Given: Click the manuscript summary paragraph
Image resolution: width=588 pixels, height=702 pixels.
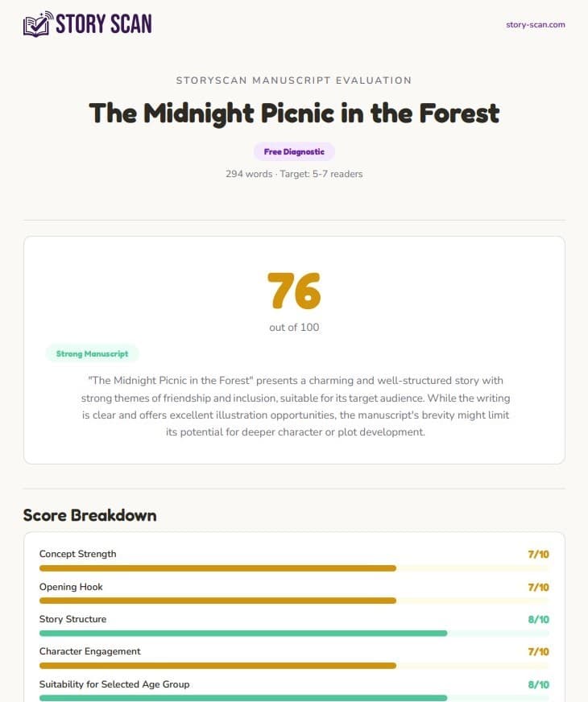Looking at the screenshot, I should (x=294, y=406).
